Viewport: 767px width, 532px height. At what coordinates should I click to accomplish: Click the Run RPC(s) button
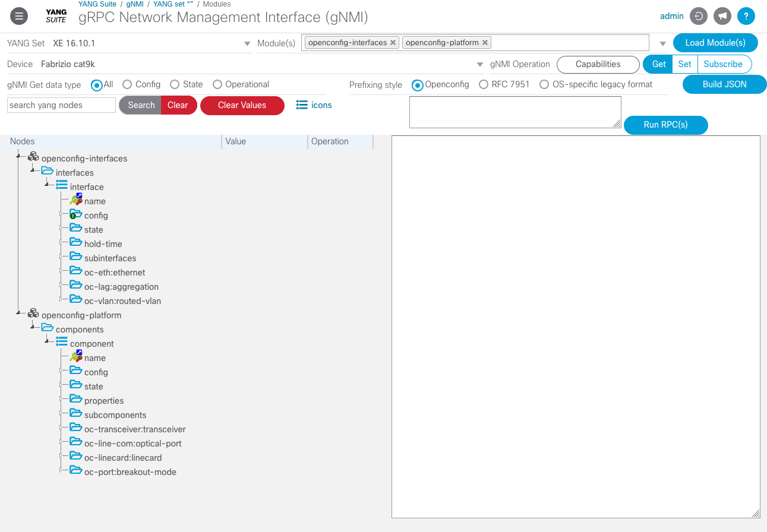point(666,125)
